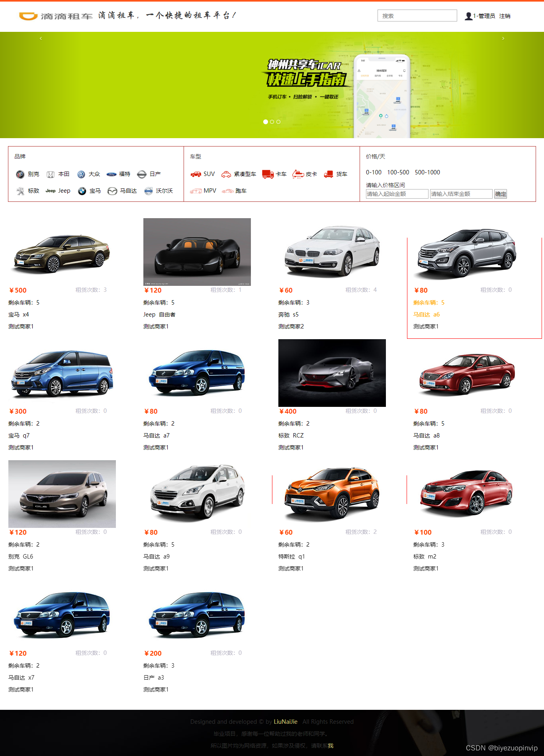Choose the sports car (跑车) icon
This screenshot has width=544, height=756.
click(228, 191)
